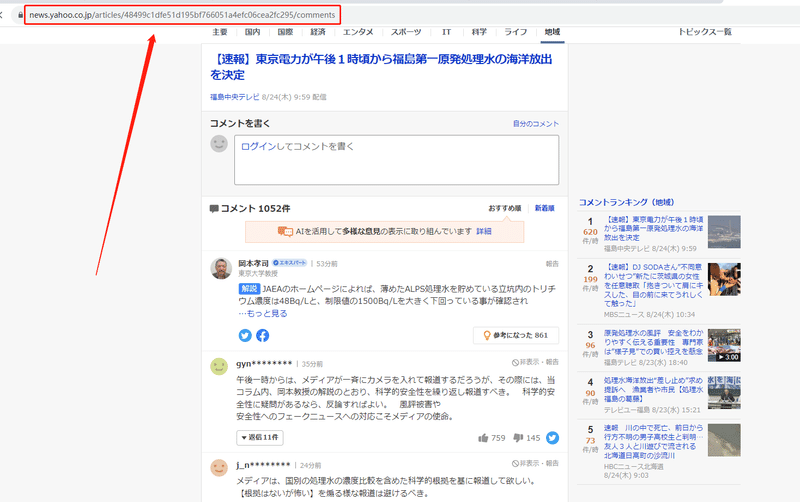Expand the 返信11件 replies dropdown
The width and height of the screenshot is (800, 502).
coord(260,437)
